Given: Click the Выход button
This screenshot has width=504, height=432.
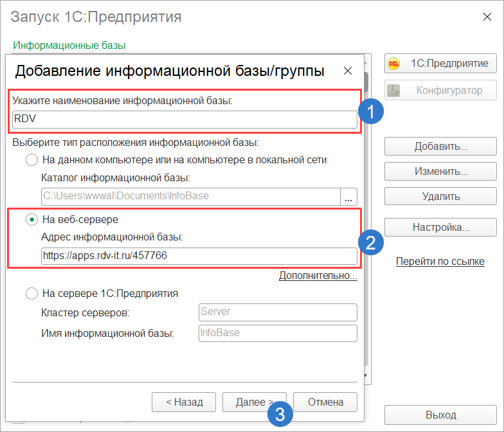Looking at the screenshot, I should click(x=440, y=415).
